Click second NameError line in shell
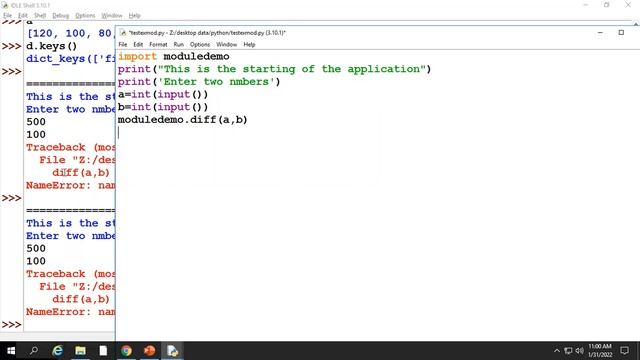This screenshot has width=640, height=360. click(x=70, y=312)
